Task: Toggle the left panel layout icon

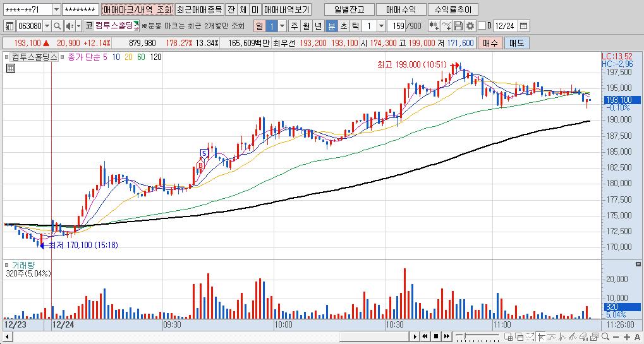Action: 10,27
